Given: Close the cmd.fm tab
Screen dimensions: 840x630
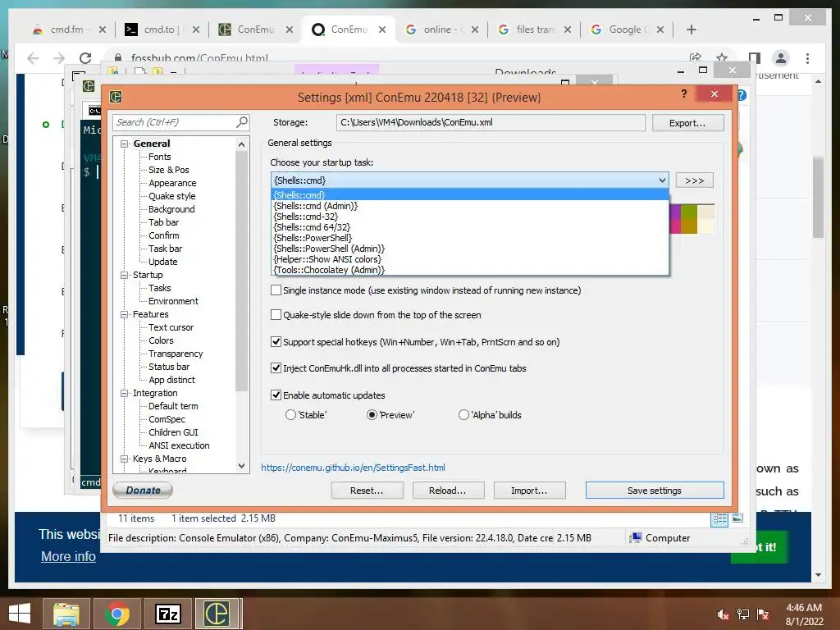Looking at the screenshot, I should pos(103,30).
